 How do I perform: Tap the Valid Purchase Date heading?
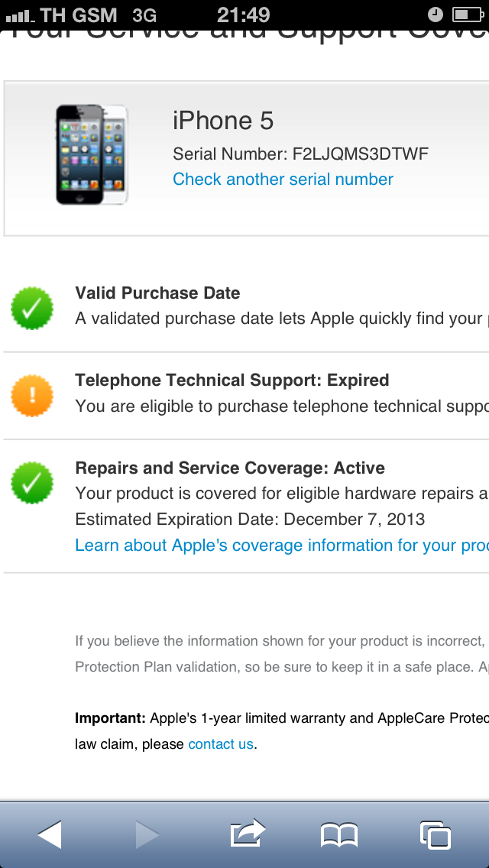(x=157, y=293)
